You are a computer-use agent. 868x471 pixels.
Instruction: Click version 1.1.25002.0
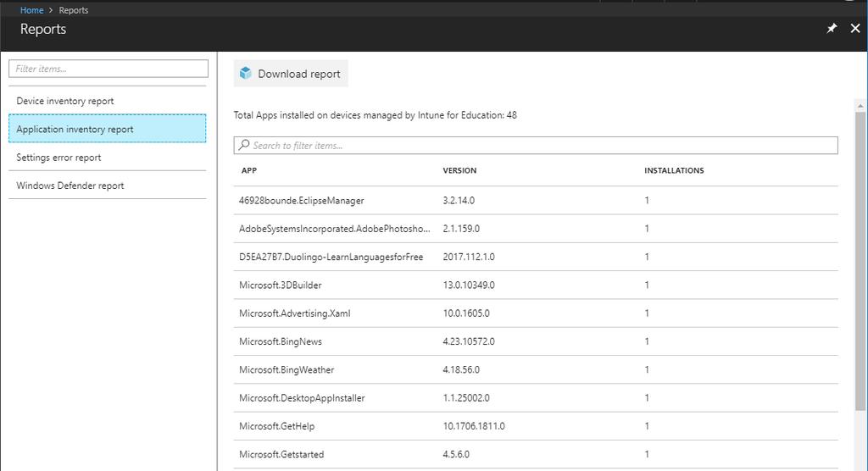(x=466, y=398)
